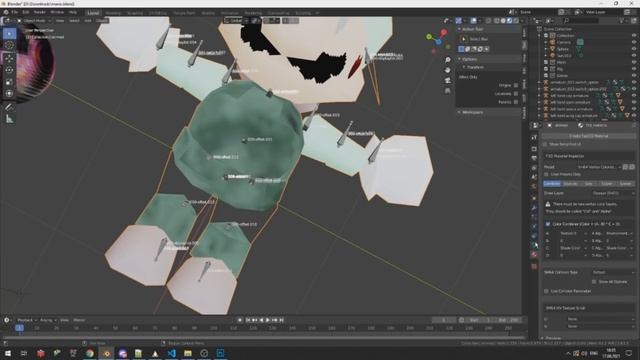Toggle User Presets Only checkbox
640x360 pixels.
pyautogui.click(x=547, y=174)
